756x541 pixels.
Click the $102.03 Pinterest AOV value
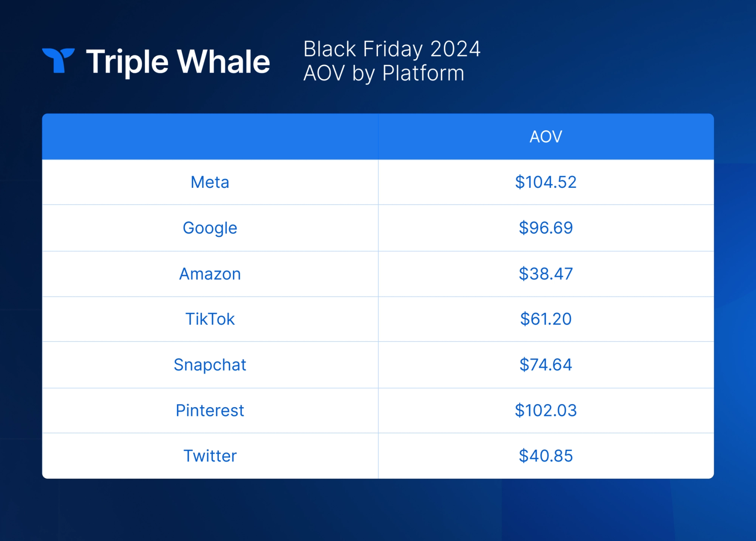tap(546, 411)
